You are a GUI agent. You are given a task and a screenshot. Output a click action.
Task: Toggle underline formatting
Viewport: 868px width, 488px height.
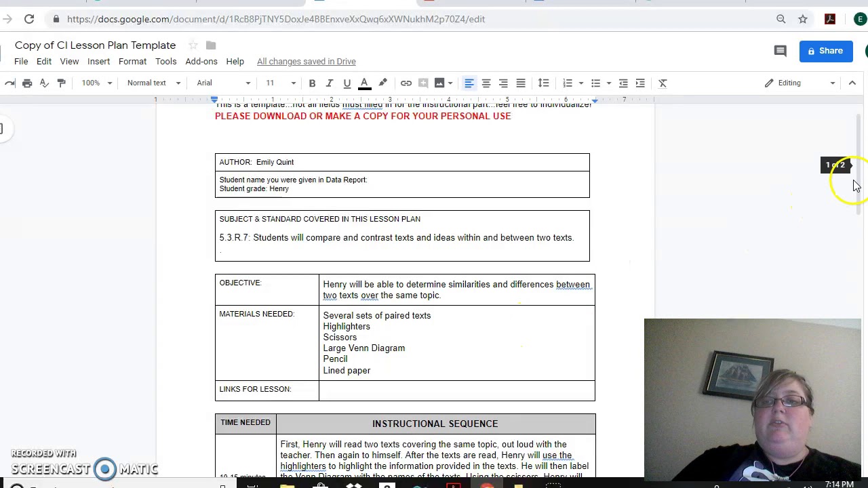click(x=347, y=83)
